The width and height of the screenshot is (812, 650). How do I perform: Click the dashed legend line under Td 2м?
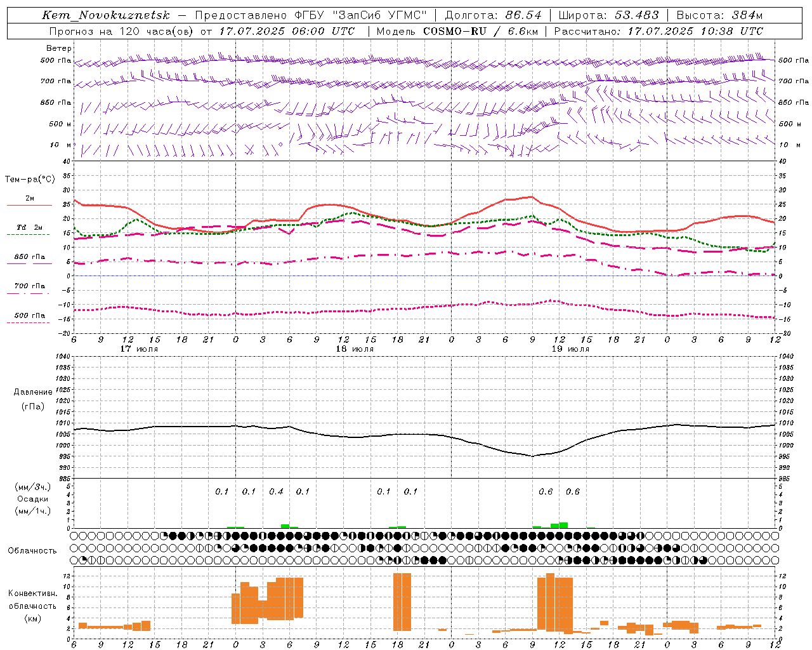click(x=29, y=235)
